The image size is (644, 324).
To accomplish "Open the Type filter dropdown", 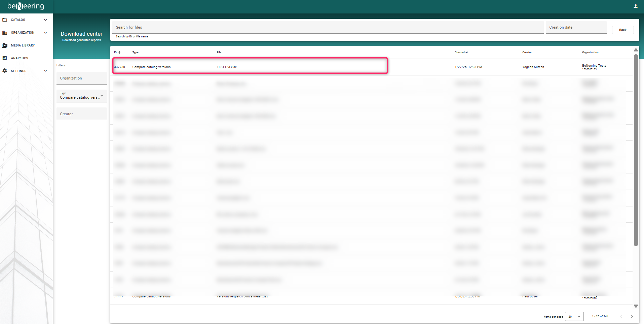I will point(81,96).
